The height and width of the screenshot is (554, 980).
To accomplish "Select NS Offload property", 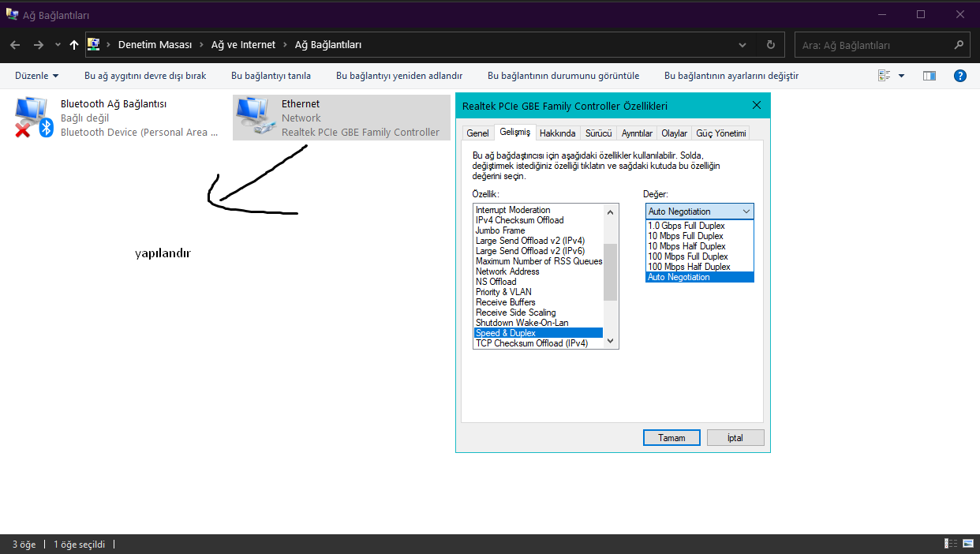I will 538,282.
